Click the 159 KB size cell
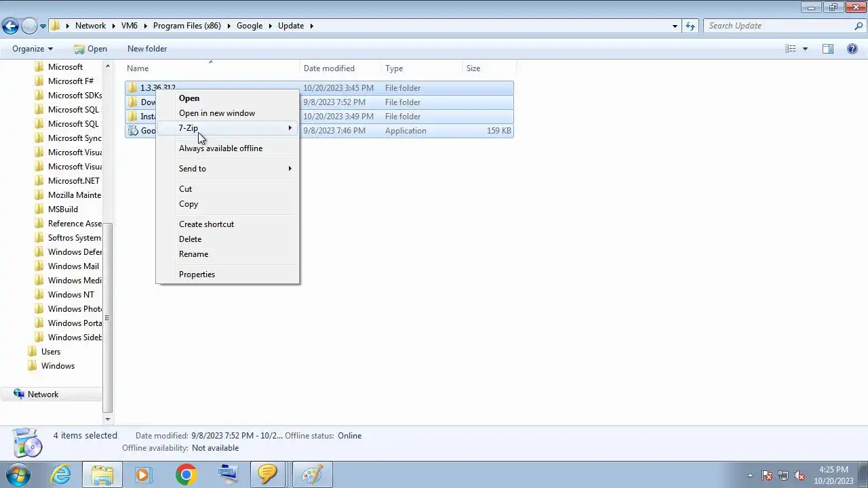This screenshot has height=488, width=868. (x=498, y=131)
